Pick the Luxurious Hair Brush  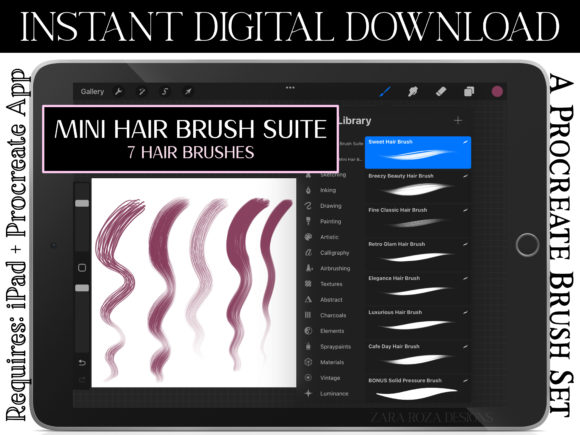tap(418, 323)
